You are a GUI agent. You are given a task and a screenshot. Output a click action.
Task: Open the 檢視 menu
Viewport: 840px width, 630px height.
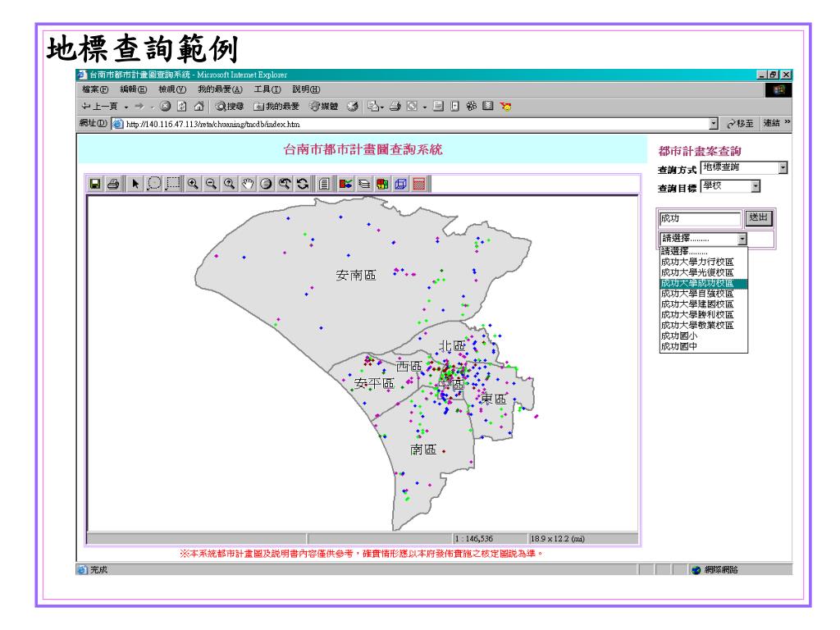click(172, 89)
